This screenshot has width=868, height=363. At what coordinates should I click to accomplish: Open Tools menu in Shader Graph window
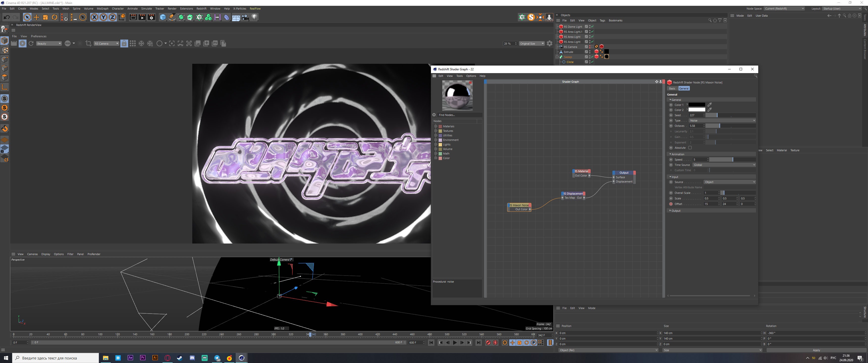[459, 76]
